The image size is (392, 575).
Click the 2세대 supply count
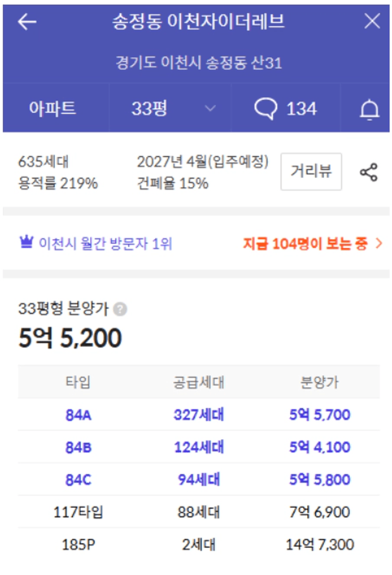tap(199, 545)
